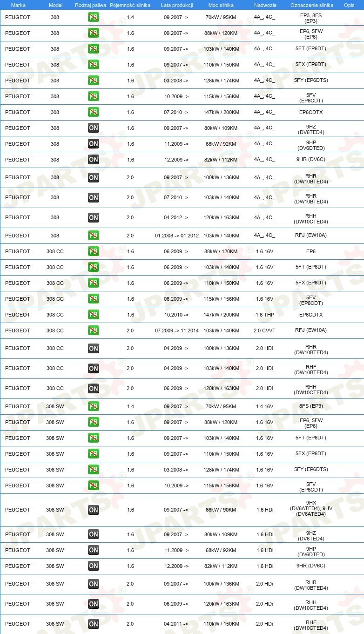
Task: Click the Pojemność silnika column header
Action: [x=130, y=5]
